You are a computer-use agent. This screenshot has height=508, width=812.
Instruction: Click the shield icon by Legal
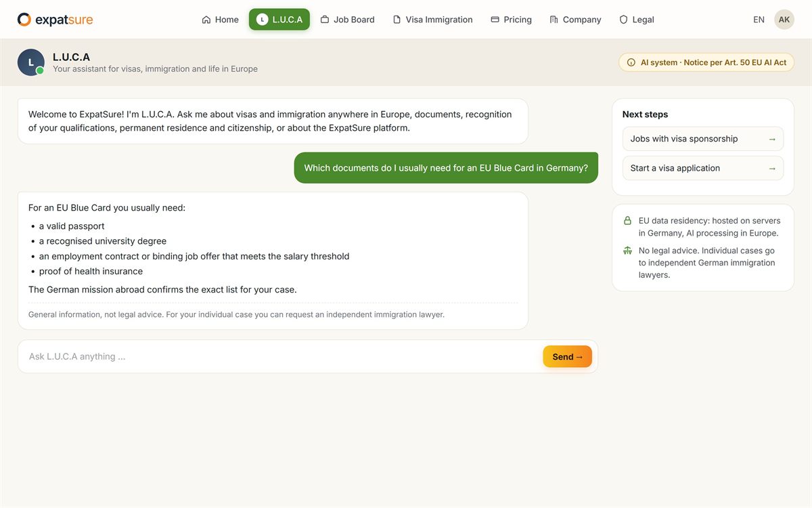point(624,20)
